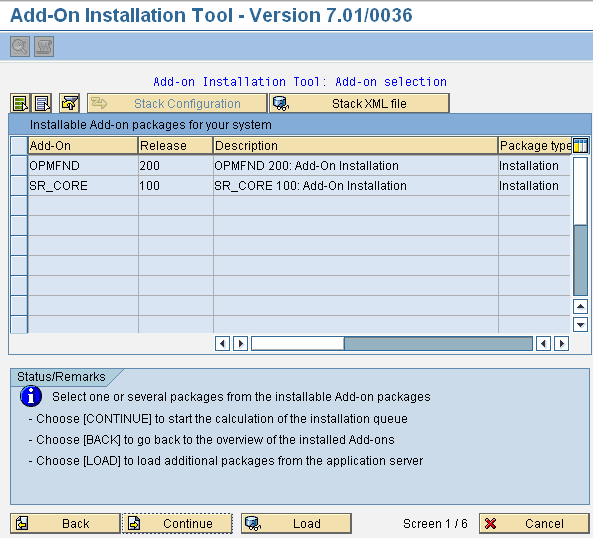Viewport: 593px width, 538px height.
Task: Click the filter icon above table
Action: coord(70,103)
